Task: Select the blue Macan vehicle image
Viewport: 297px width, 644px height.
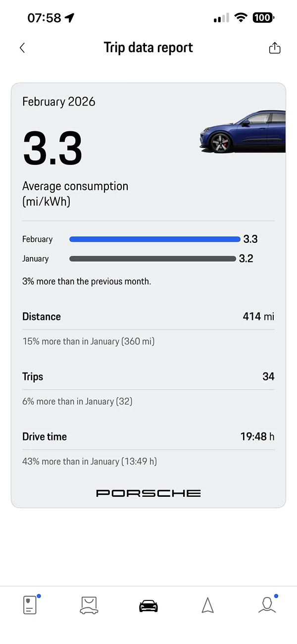Action: coord(243,130)
